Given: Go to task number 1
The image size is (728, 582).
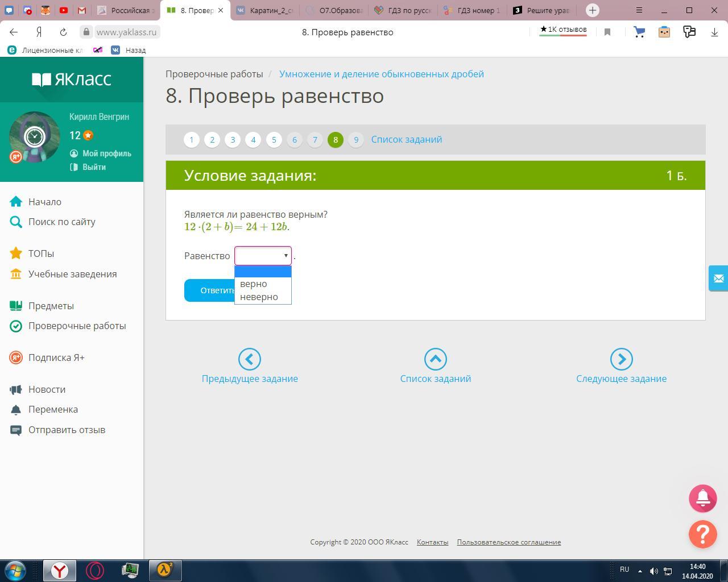Looking at the screenshot, I should coord(192,140).
